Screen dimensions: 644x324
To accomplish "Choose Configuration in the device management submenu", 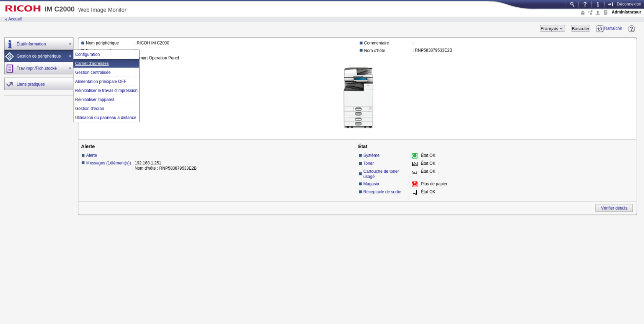I will click(x=87, y=55).
